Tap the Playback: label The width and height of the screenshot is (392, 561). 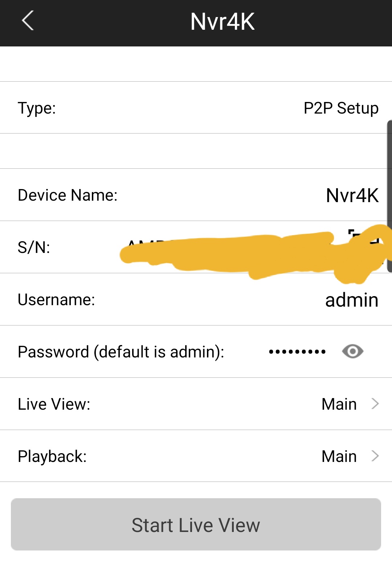coord(52,456)
